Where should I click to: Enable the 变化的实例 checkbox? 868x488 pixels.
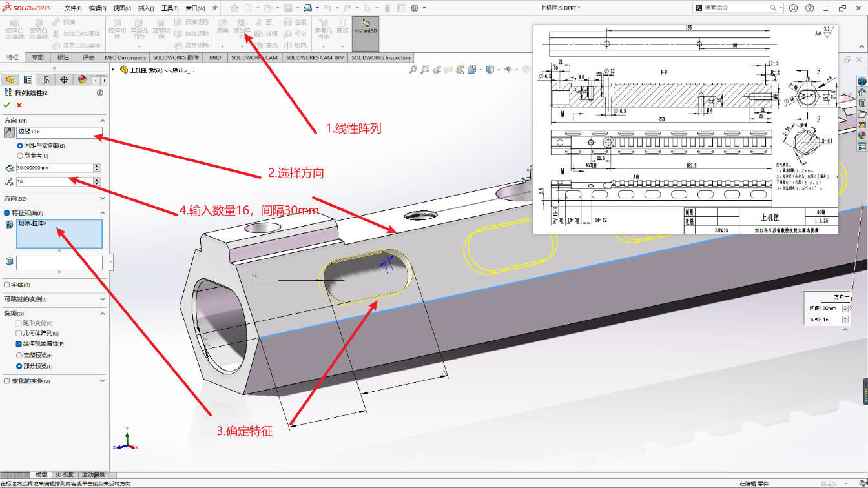(x=7, y=381)
